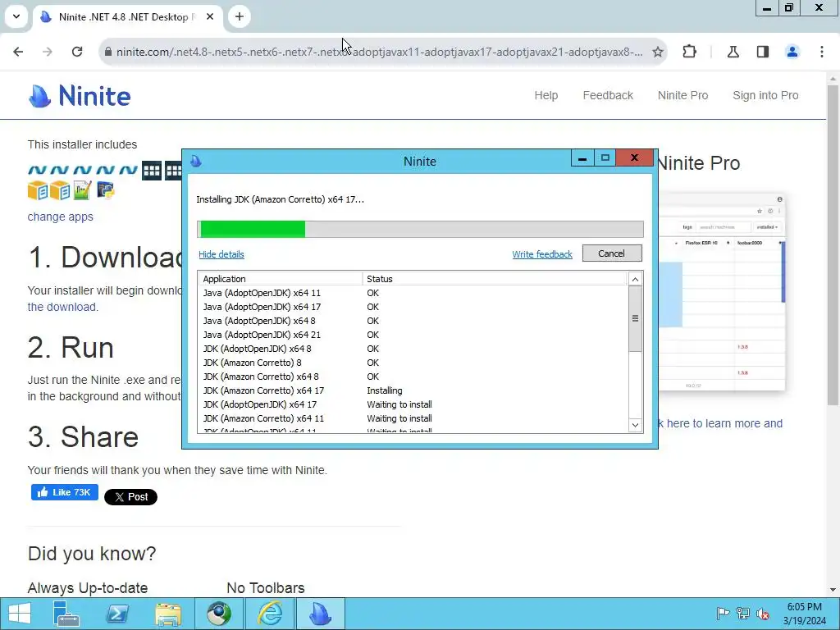This screenshot has width=840, height=630.
Task: Open the browser extensions puzzle icon
Action: click(x=689, y=52)
